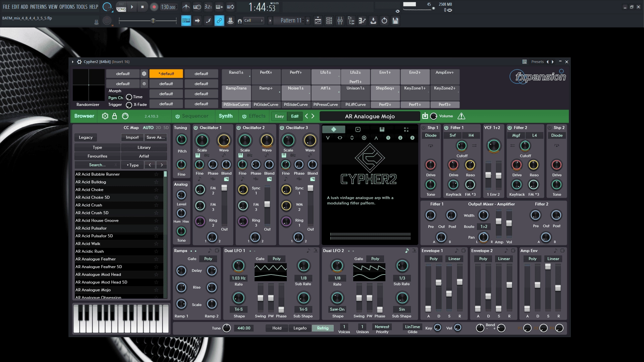Click the Search field in preset browser

click(x=97, y=165)
